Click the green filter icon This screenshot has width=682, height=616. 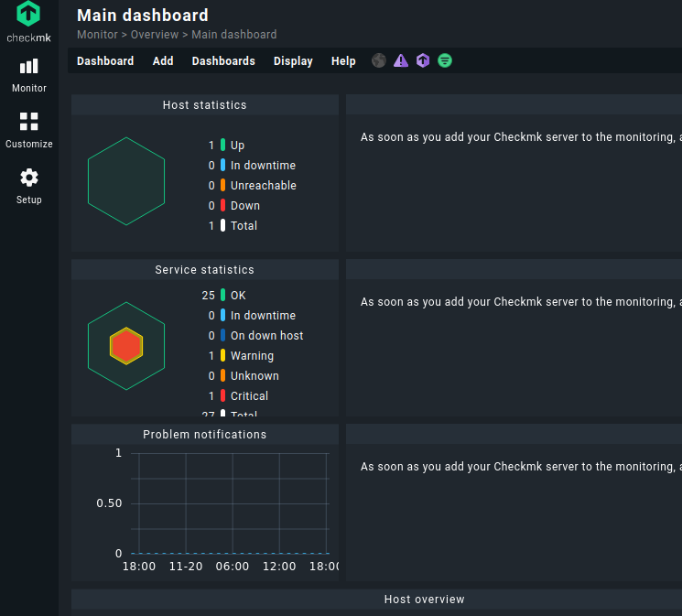(x=445, y=60)
